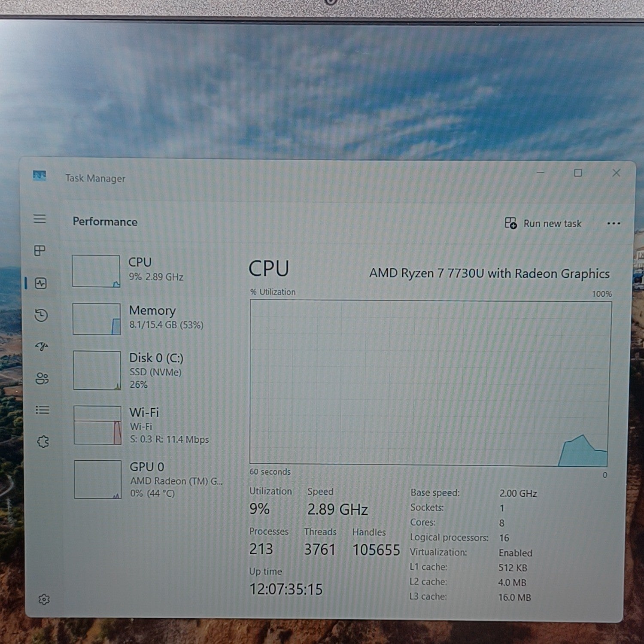Open the App history page icon
Image resolution: width=644 pixels, height=644 pixels.
[41, 316]
